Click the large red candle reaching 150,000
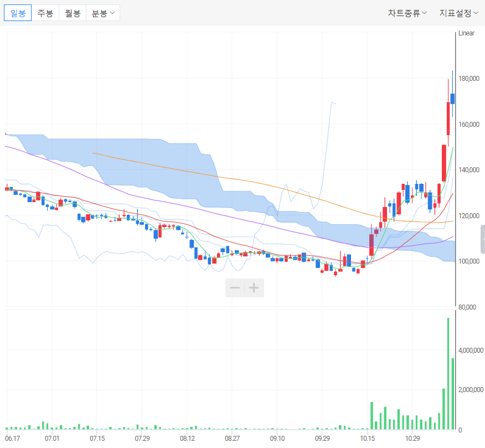This screenshot has width=485, height=448. [x=444, y=163]
